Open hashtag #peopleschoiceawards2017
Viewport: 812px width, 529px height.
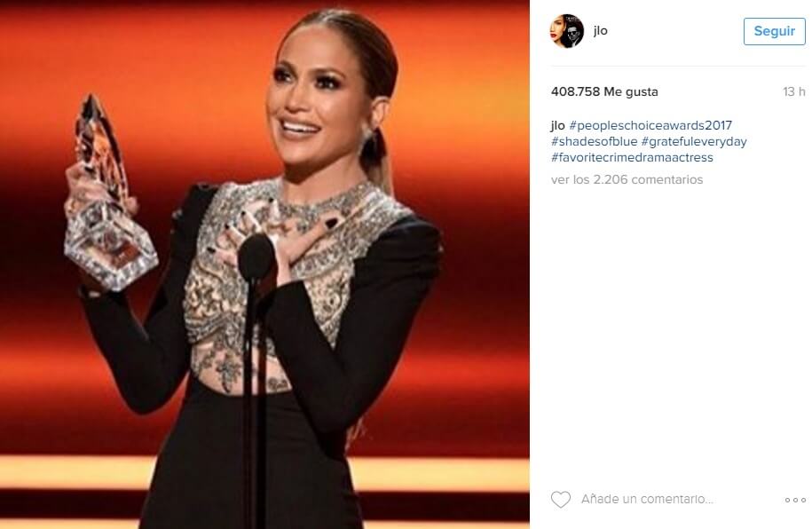coord(650,125)
